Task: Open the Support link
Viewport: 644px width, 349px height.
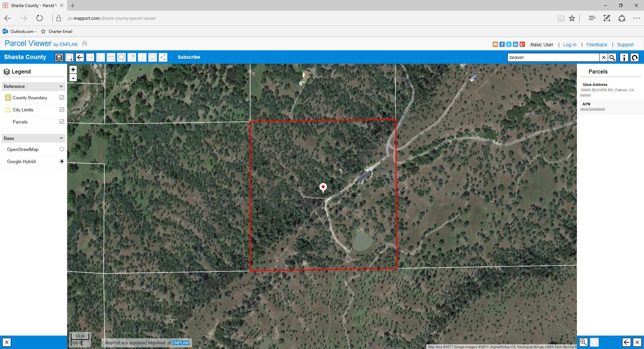Action: point(625,45)
